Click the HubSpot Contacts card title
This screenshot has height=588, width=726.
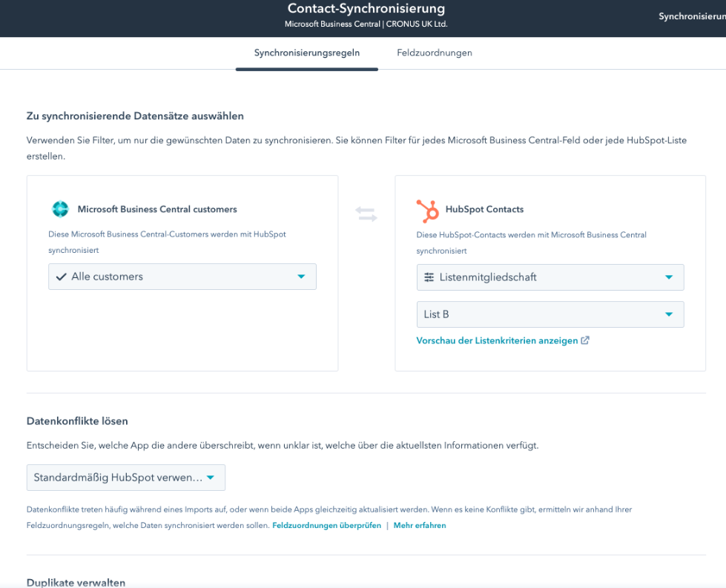tap(485, 209)
